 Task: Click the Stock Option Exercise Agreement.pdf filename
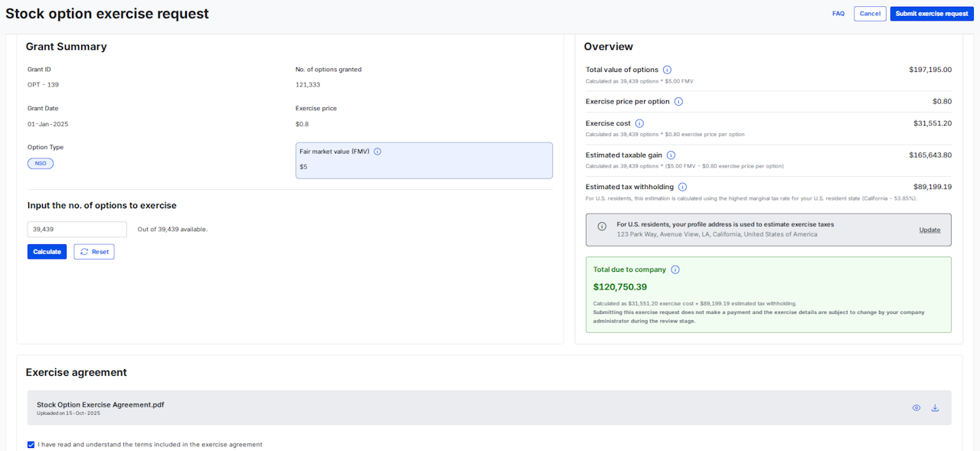[100, 404]
